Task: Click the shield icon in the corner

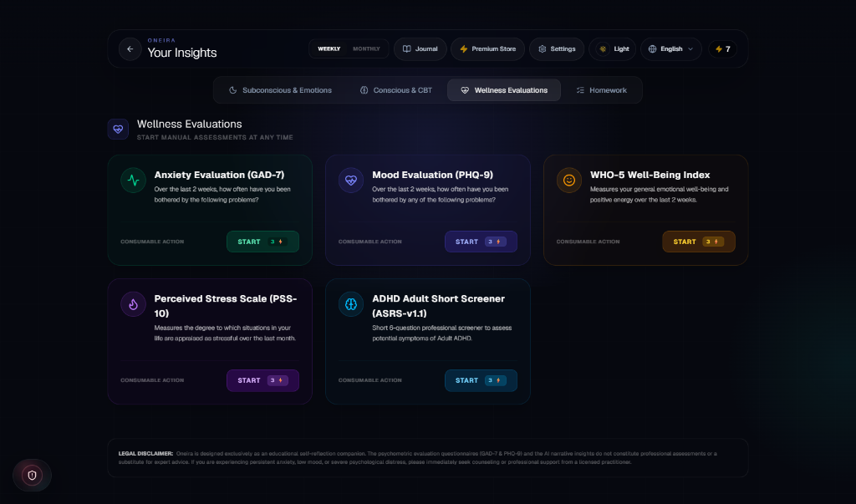Action: [33, 475]
